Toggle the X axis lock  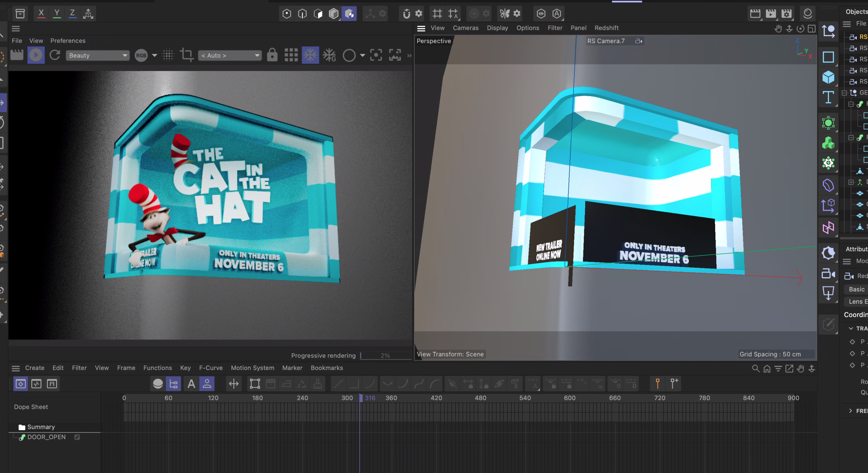[41, 14]
